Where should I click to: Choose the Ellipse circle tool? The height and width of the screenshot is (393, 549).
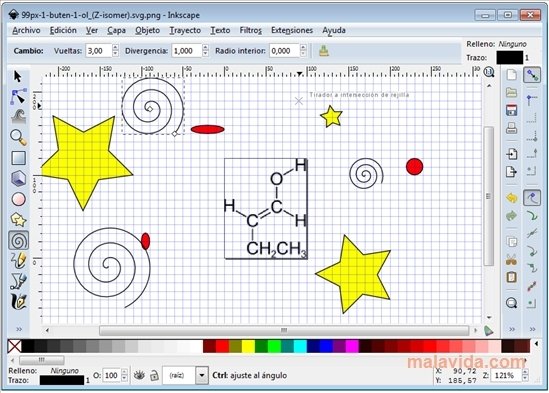click(x=19, y=199)
